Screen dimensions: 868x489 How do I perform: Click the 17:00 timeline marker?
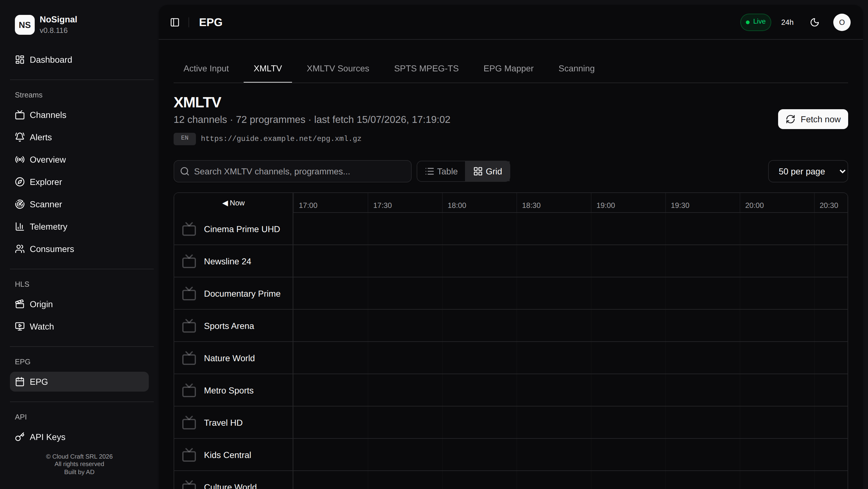click(308, 205)
